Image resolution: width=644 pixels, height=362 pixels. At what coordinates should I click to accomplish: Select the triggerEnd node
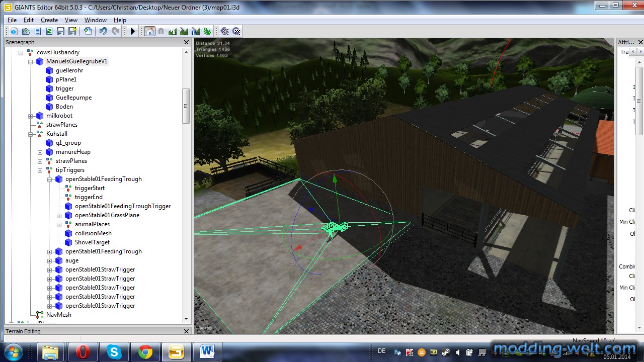(x=89, y=197)
